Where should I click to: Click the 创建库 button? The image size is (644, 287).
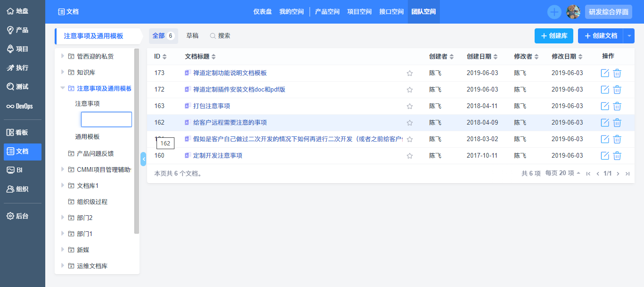pos(554,36)
